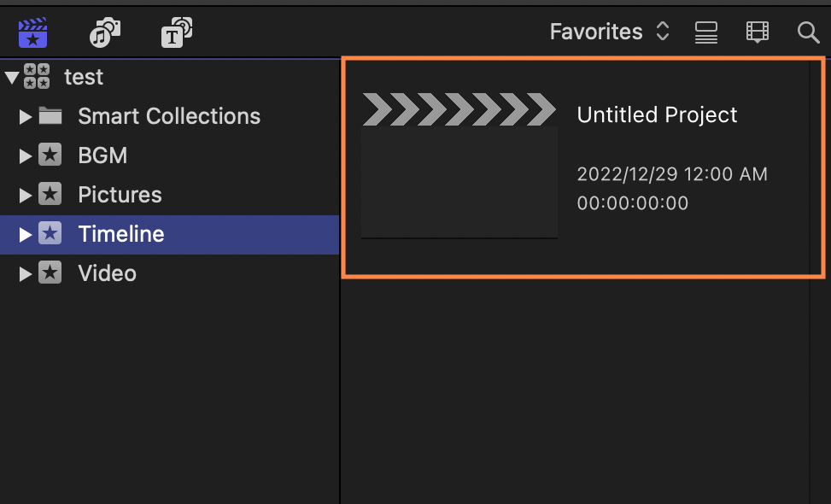Viewport: 831px width, 504px height.
Task: Open the Titles and Generators sidebar
Action: [x=177, y=32]
